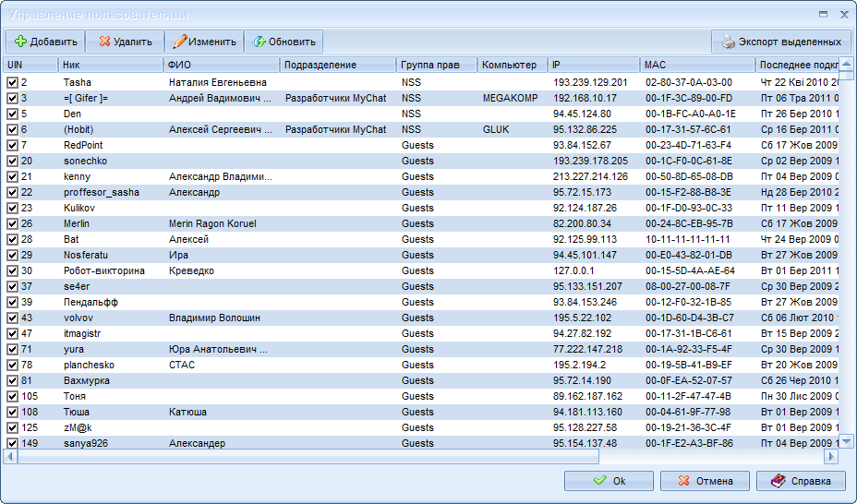Image resolution: width=857 pixels, height=504 pixels.
Task: Click computer cell MEGAKOMP
Action: pos(510,98)
